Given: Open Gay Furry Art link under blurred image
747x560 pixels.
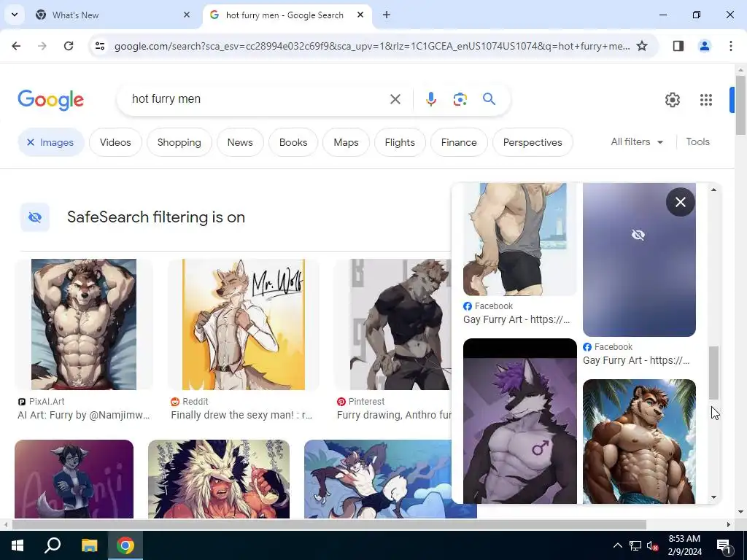Looking at the screenshot, I should tap(636, 360).
